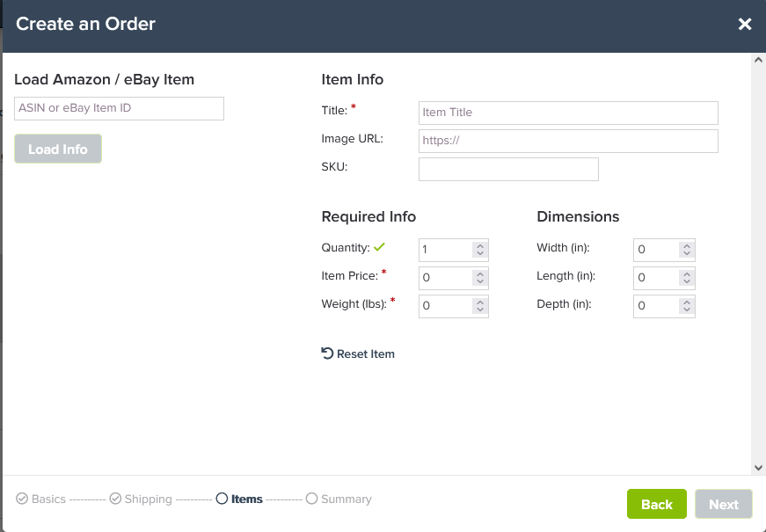The height and width of the screenshot is (532, 766).
Task: Click the Basics checkmark circle icon
Action: 22,499
